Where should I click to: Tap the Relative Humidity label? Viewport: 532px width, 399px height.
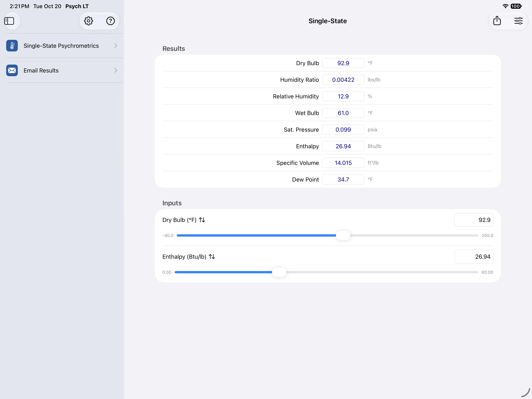coord(296,96)
